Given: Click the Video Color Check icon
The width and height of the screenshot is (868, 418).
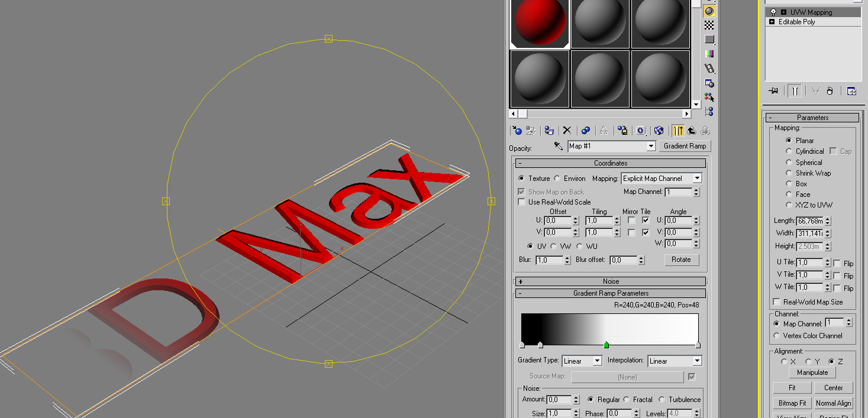Looking at the screenshot, I should click(709, 54).
